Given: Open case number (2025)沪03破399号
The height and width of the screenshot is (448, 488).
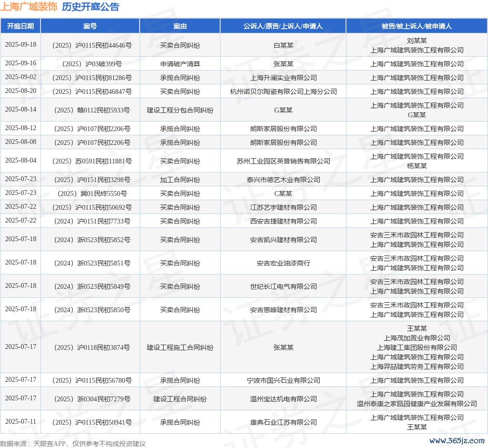Looking at the screenshot, I should pyautogui.click(x=90, y=64).
